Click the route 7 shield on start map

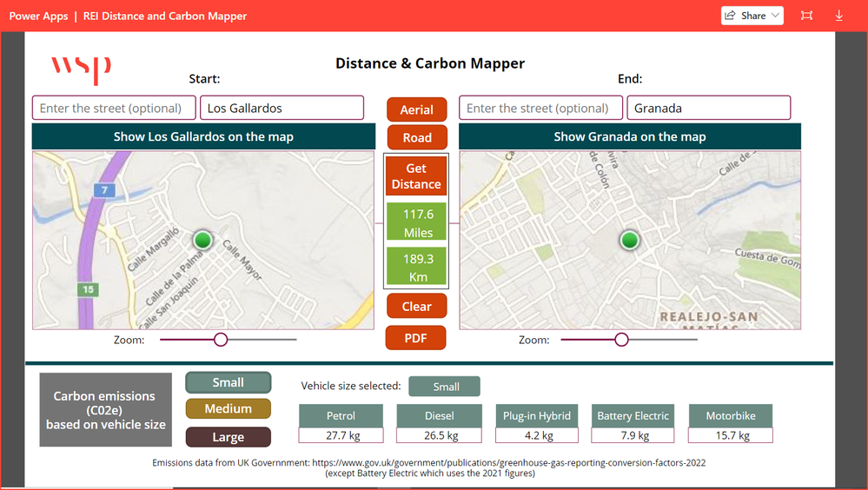coord(104,190)
